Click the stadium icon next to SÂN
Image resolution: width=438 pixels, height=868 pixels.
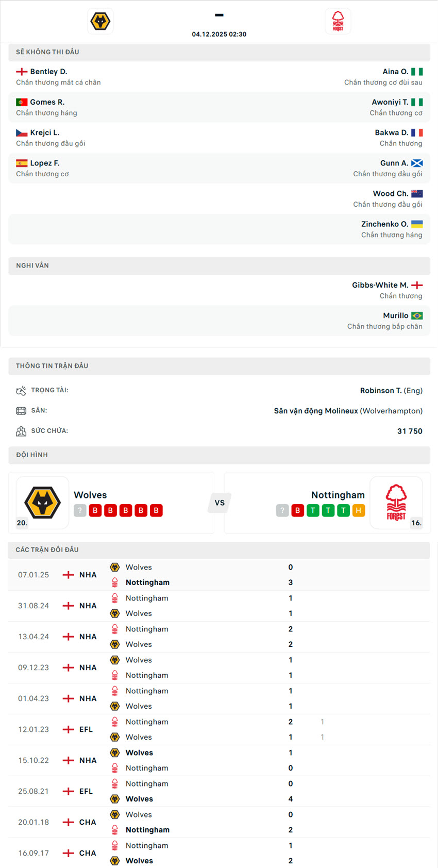tap(21, 410)
